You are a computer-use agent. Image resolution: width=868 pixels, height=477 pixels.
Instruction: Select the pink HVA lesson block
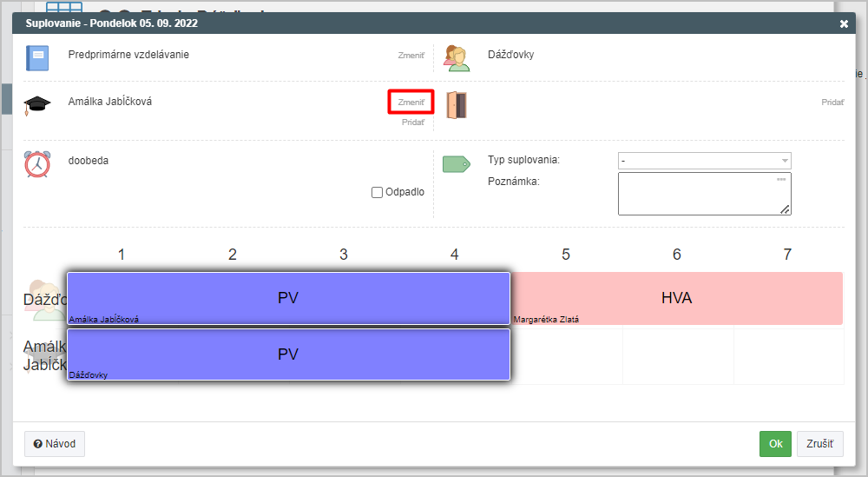[676, 298]
